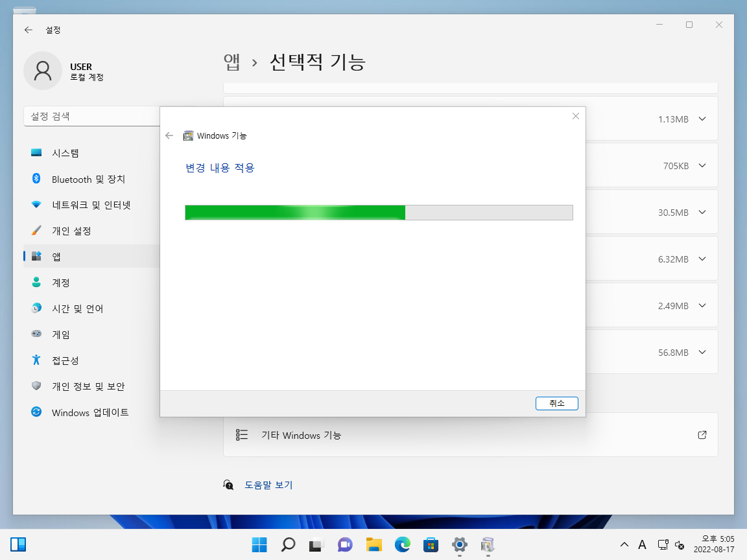Screen dimensions: 747x560
Task: Click the help icon beside 도움말 보기
Action: (x=228, y=485)
